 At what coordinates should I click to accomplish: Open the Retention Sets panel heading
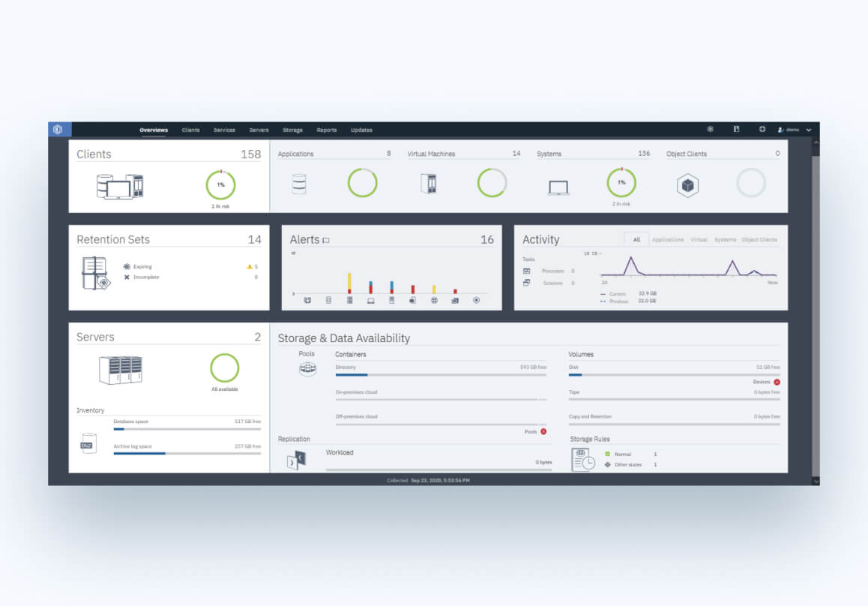coord(113,240)
